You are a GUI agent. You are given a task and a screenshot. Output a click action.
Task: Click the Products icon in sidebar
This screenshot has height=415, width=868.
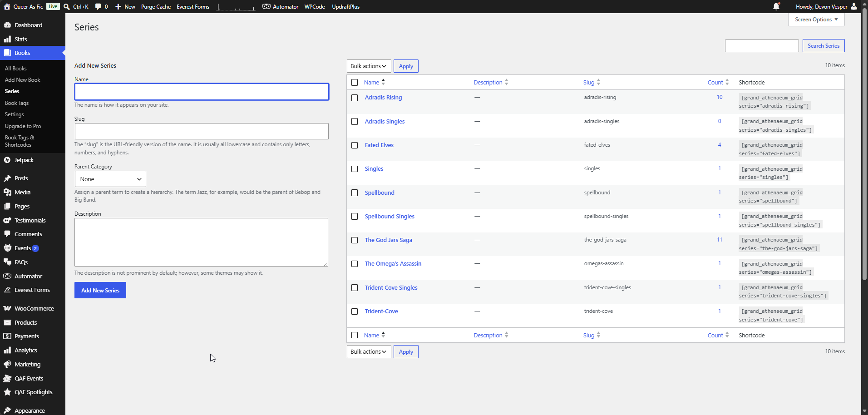[x=7, y=322]
